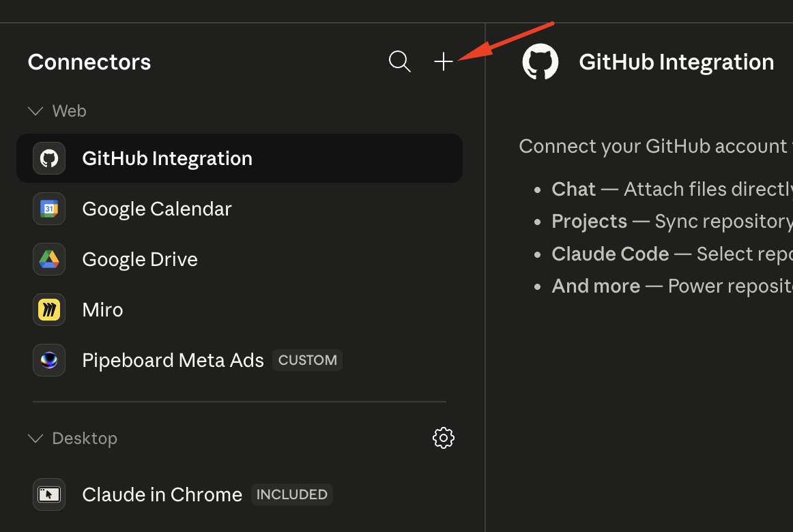793x532 pixels.
Task: Select the GitHub Integration connector row
Action: (240, 158)
